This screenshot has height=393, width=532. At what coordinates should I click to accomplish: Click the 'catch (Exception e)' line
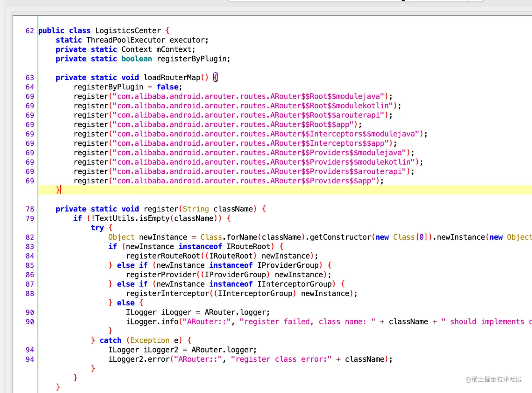(x=141, y=341)
